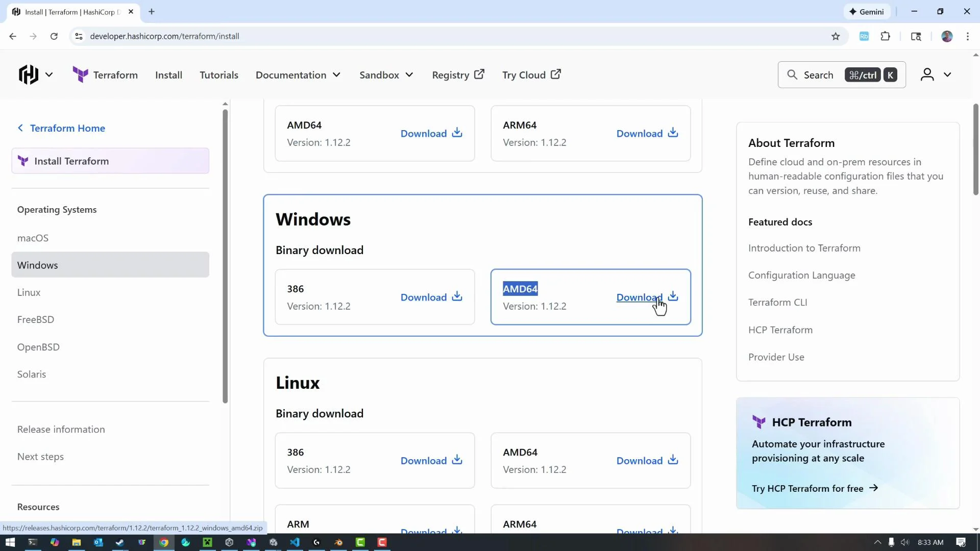Click the volume icon in system tray
This screenshot has height=551, width=980.
905,542
